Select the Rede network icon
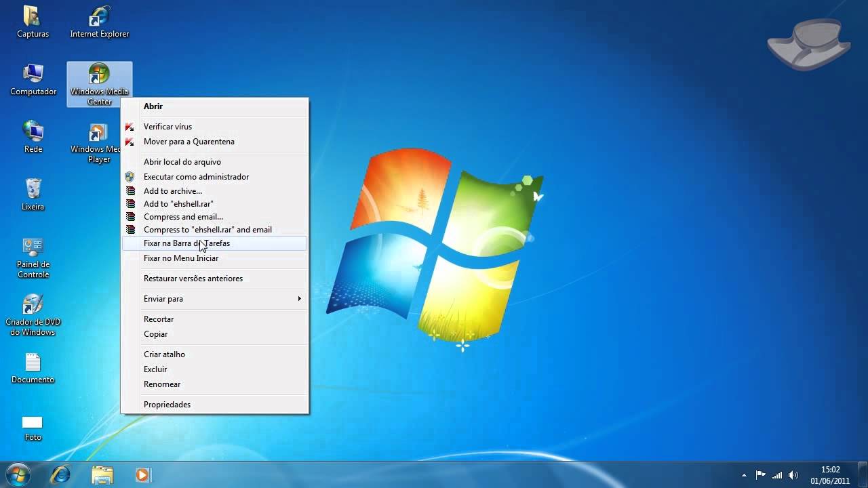Screen dimensions: 868x488 (33, 137)
